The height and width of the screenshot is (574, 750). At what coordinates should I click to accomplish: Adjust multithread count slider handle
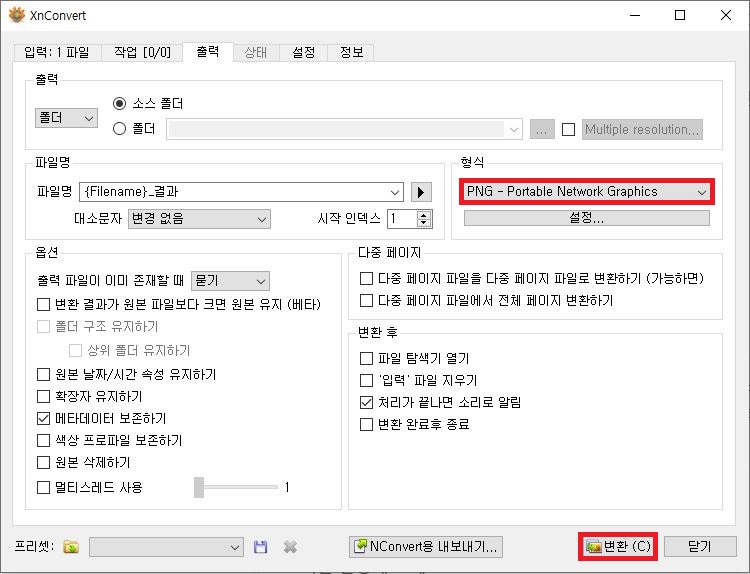click(199, 487)
